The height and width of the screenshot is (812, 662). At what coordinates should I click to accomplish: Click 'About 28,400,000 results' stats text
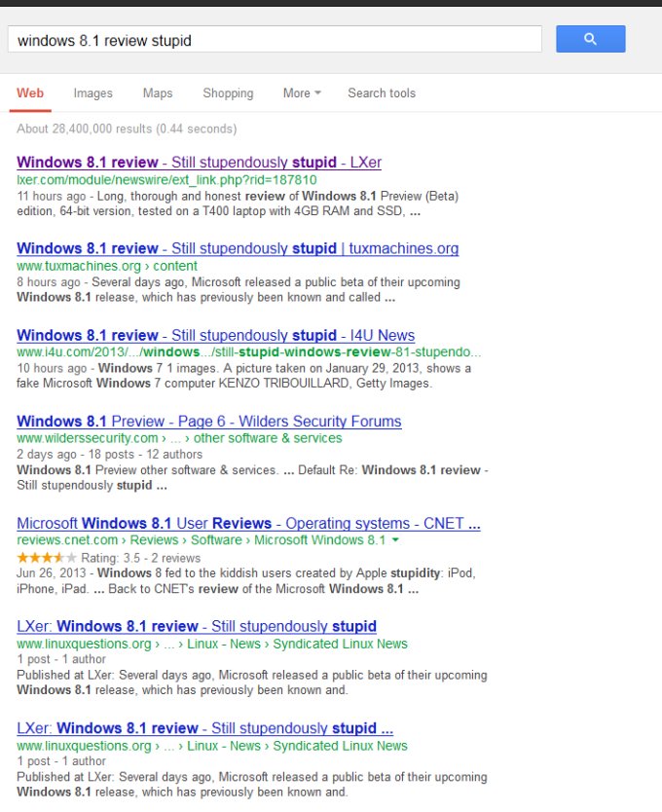pyautogui.click(x=127, y=129)
